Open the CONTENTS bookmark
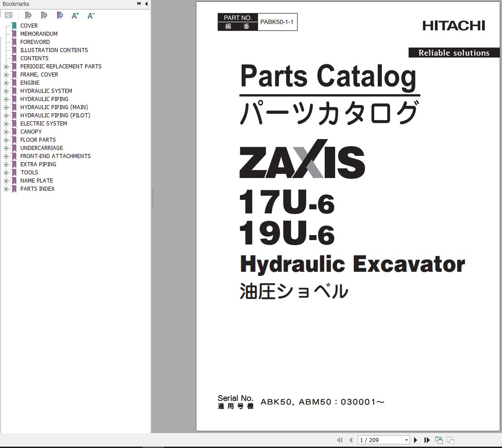 tap(34, 58)
